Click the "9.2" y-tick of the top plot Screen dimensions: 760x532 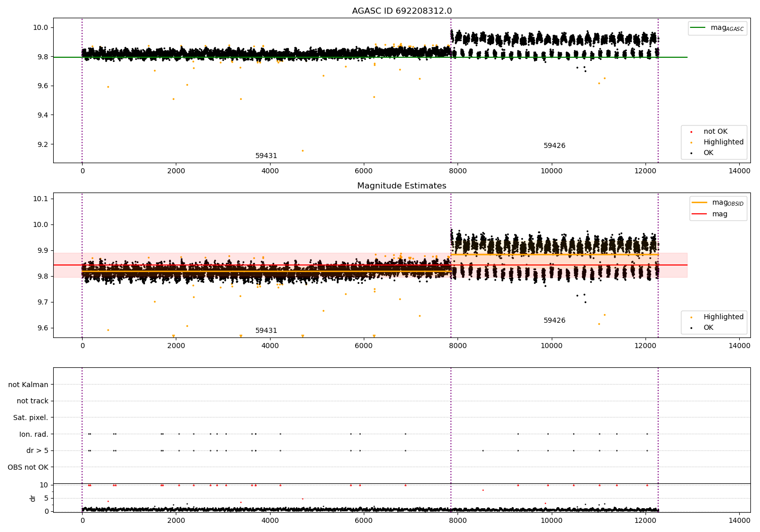coord(42,144)
